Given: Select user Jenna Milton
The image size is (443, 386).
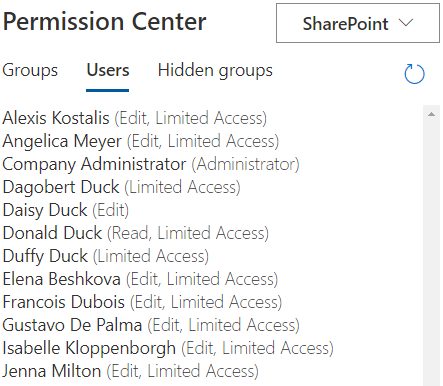Looking at the screenshot, I should 130,371.
